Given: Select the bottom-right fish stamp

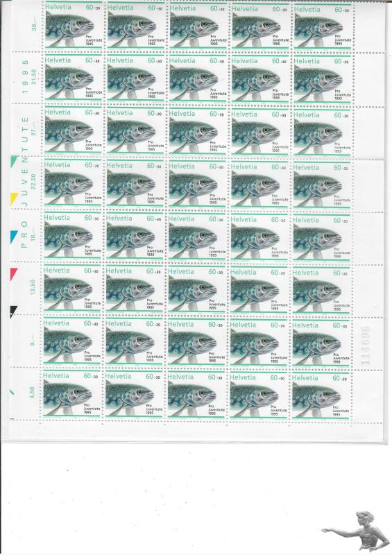Looking at the screenshot, I should [321, 397].
